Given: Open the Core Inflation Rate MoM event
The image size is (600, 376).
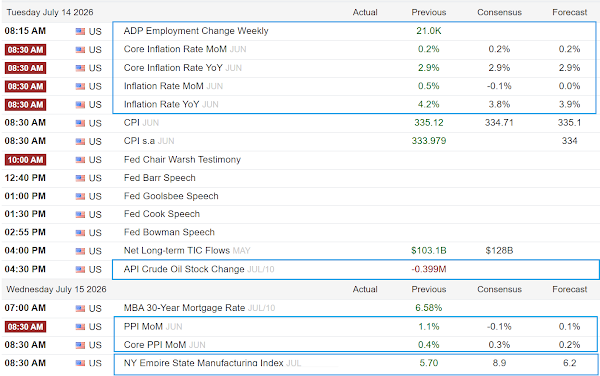Looking at the screenshot, I should (x=175, y=49).
